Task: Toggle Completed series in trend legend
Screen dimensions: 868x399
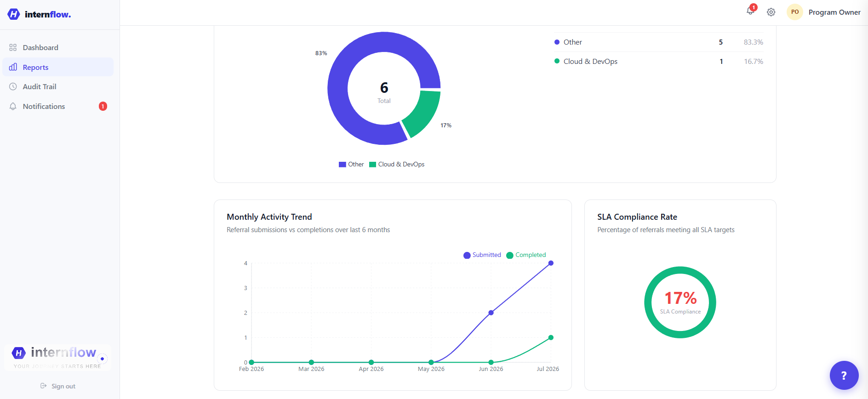Action: 526,255
